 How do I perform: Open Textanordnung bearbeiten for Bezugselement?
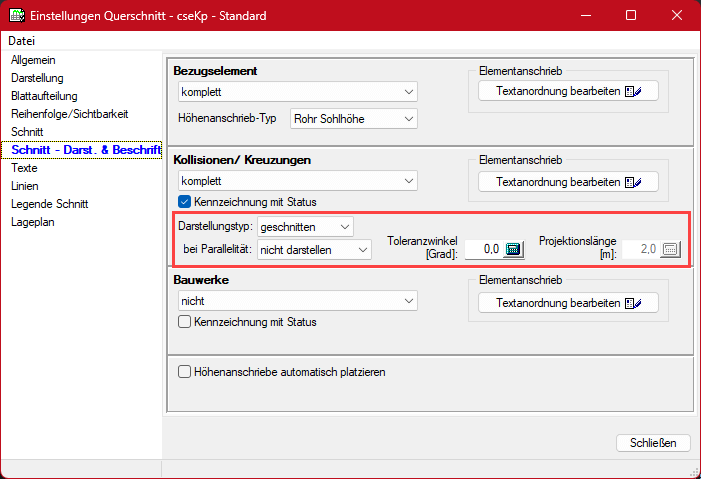point(569,92)
